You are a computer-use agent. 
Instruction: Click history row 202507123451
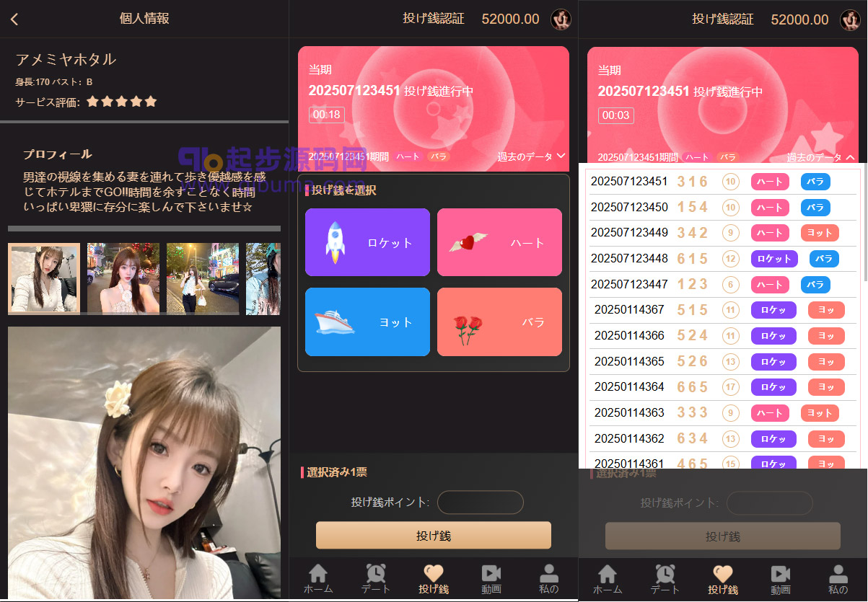coord(723,182)
